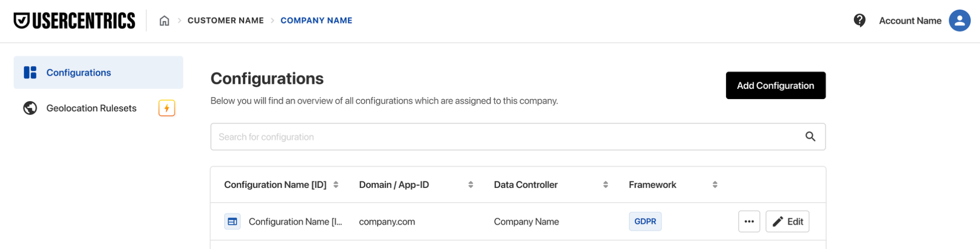The image size is (980, 249).
Task: Sort by Data Controller column
Action: coord(605,184)
